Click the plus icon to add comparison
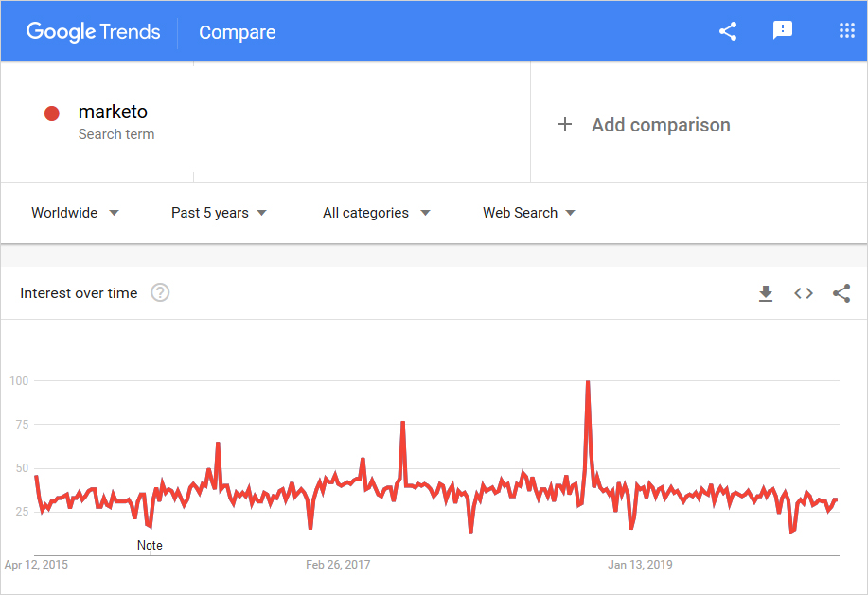Viewport: 868px width, 595px height. 565,124
